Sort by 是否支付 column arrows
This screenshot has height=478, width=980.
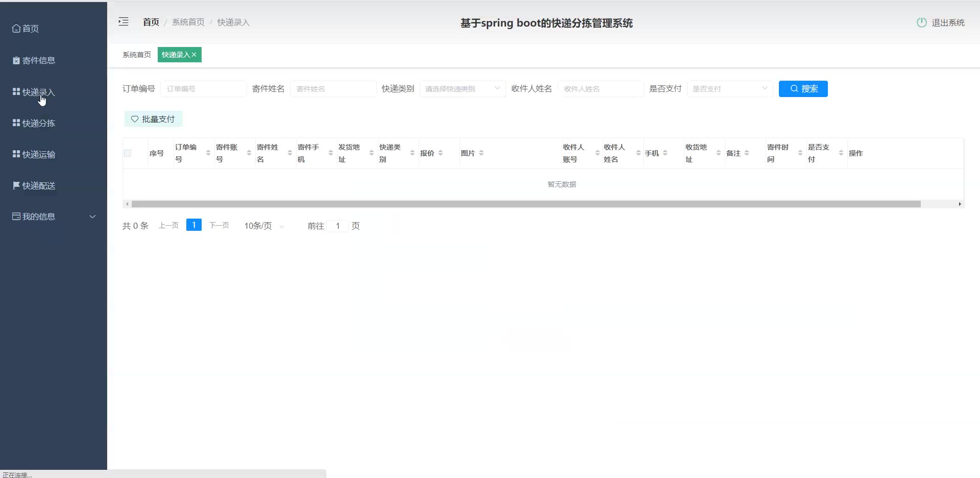click(841, 153)
